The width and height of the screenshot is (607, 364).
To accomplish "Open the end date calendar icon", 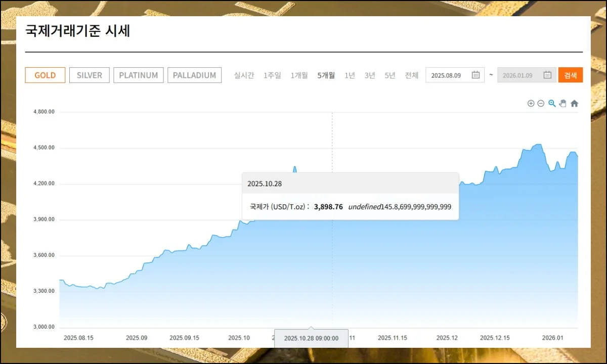I will coord(547,75).
